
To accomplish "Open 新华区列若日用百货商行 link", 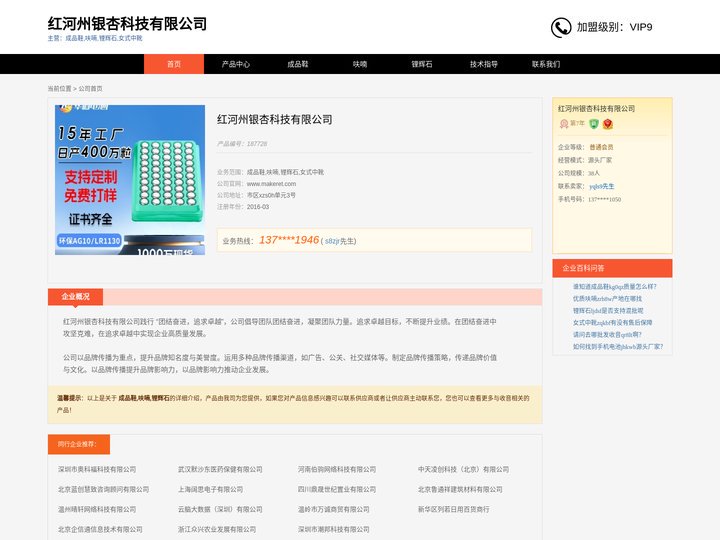I will (454, 509).
